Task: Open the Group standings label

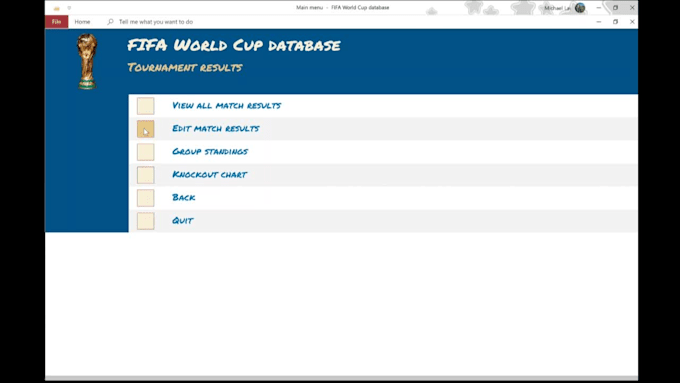Action: tap(210, 151)
